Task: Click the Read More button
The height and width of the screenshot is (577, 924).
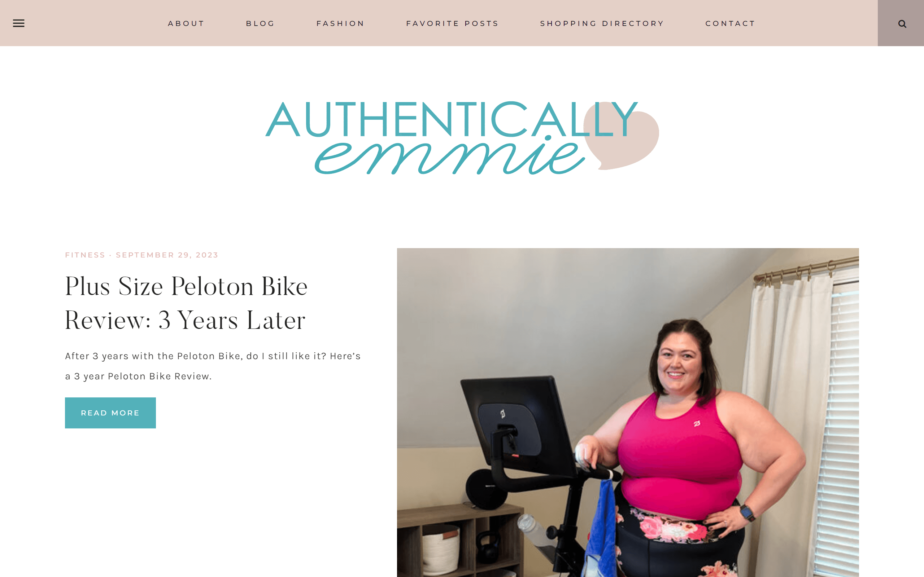Action: pos(110,413)
